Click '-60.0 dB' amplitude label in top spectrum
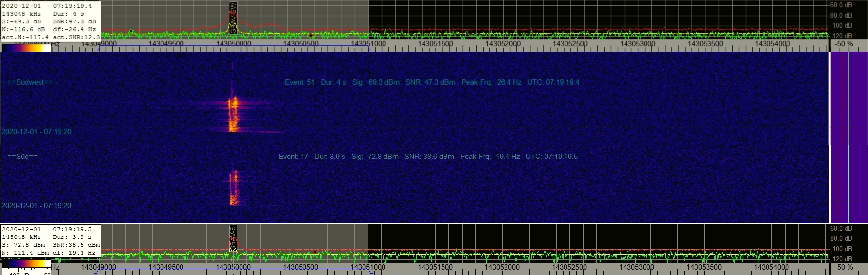 coord(841,5)
